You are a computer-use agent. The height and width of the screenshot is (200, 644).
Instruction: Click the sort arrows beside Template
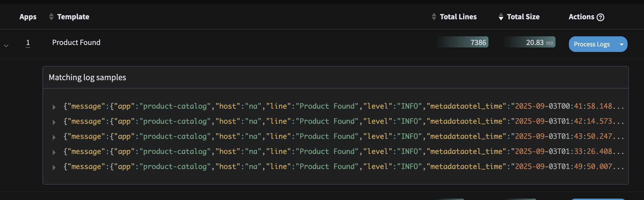51,17
